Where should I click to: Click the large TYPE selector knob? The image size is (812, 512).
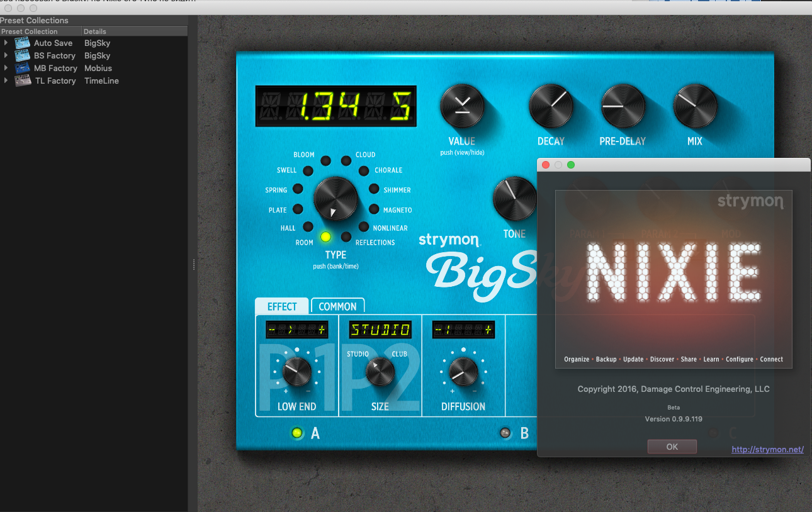[336, 198]
